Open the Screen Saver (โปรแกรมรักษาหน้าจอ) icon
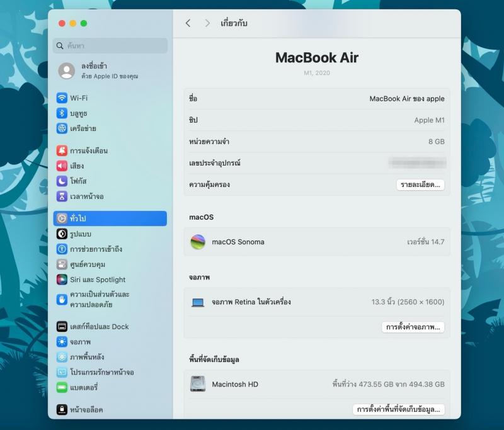This screenshot has height=430, width=504. click(62, 372)
